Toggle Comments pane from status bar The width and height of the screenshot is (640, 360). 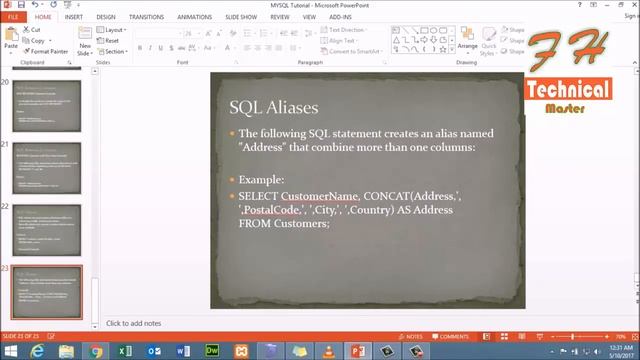coord(451,337)
